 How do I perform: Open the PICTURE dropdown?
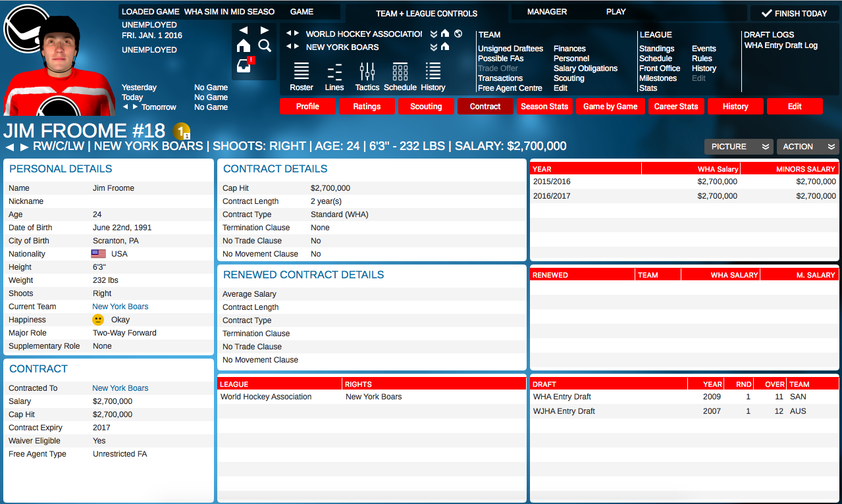tap(738, 147)
